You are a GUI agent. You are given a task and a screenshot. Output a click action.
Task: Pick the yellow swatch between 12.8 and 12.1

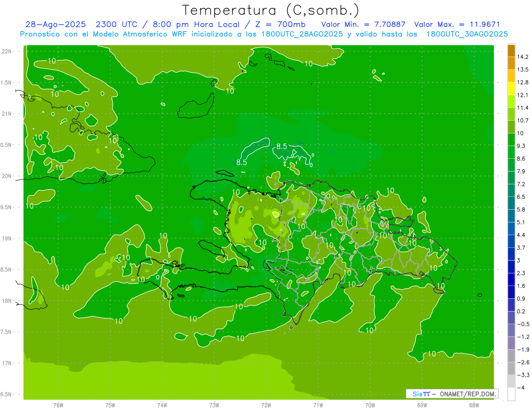click(511, 88)
